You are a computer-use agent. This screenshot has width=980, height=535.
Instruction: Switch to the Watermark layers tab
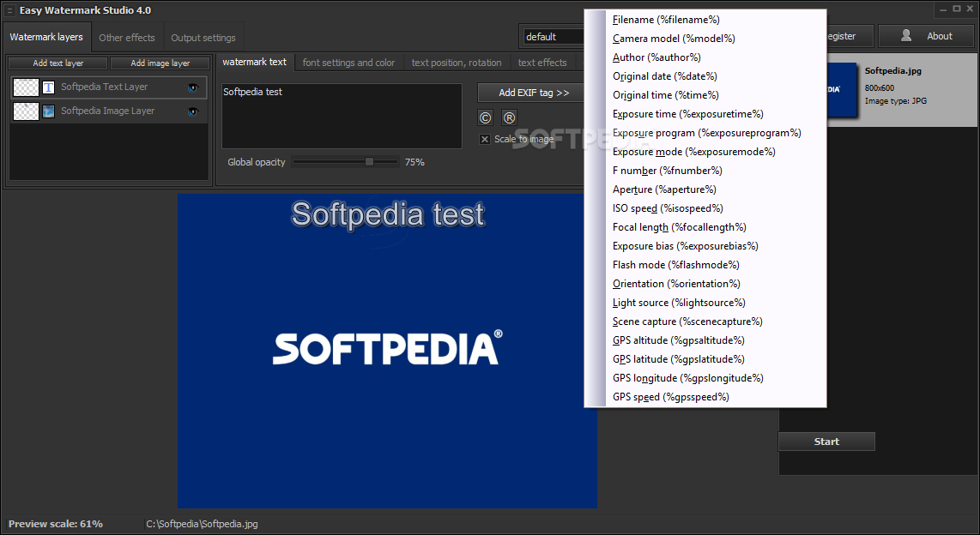46,37
